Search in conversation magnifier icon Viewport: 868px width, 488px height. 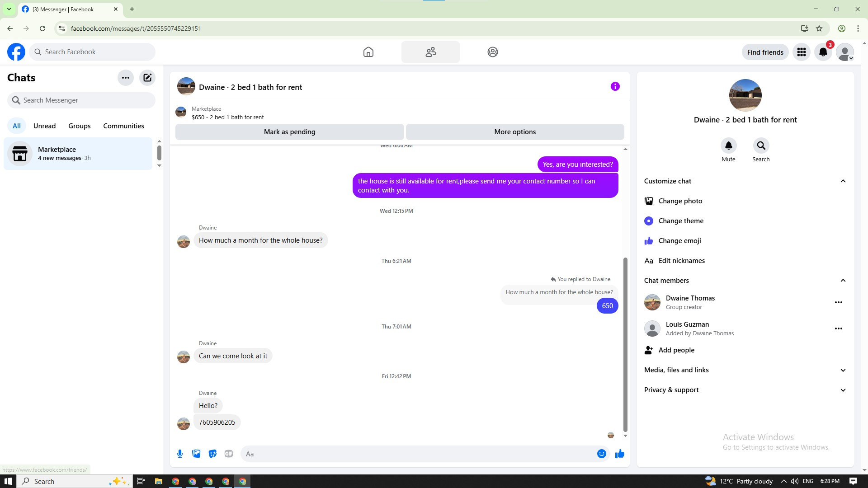761,145
